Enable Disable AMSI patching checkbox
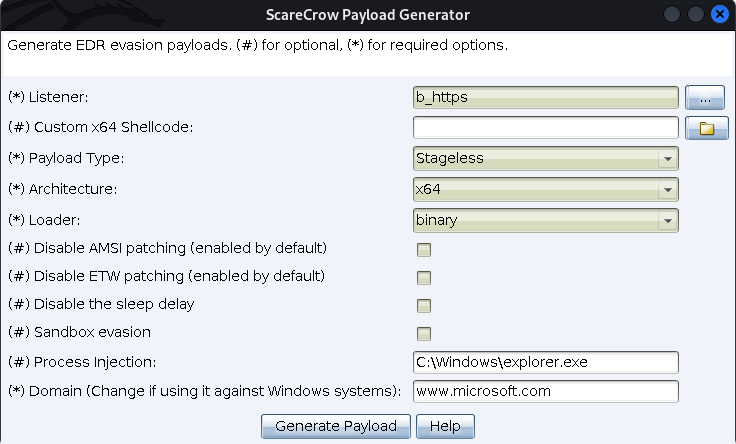Viewport: 736px width, 444px height. pos(424,250)
